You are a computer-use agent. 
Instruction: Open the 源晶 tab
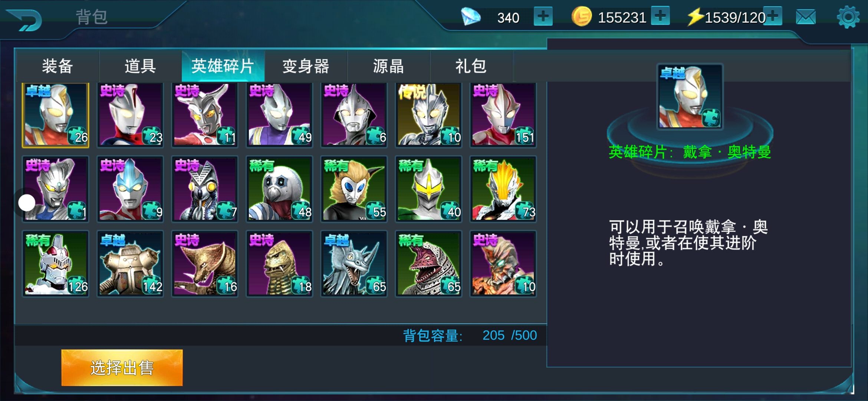[x=388, y=66]
